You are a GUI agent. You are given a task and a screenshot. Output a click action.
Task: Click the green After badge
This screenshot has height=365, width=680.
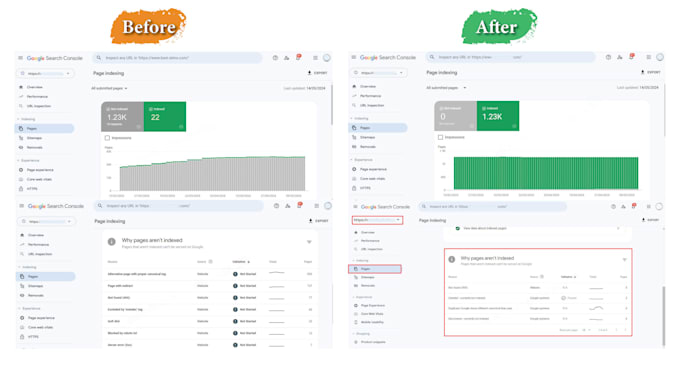[499, 26]
